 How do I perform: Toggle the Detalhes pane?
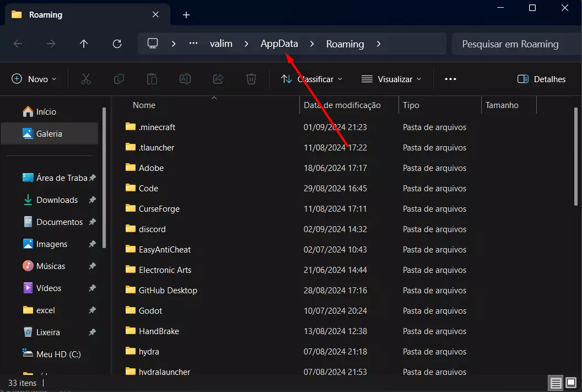click(542, 79)
